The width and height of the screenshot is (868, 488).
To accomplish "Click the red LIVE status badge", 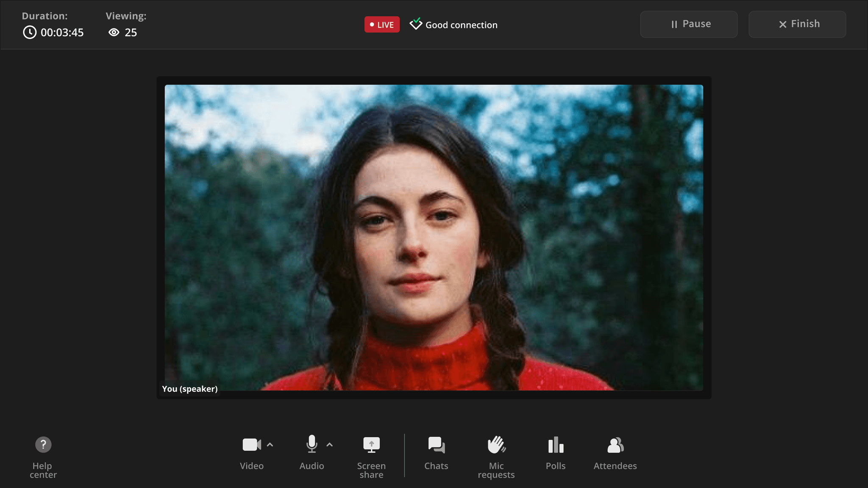I will coord(382,25).
